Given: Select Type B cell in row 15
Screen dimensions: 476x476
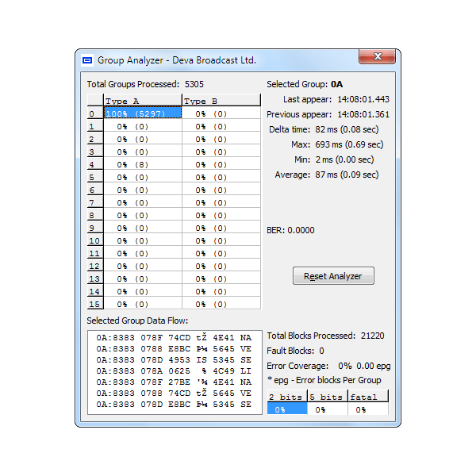Looking at the screenshot, I should (x=221, y=304).
